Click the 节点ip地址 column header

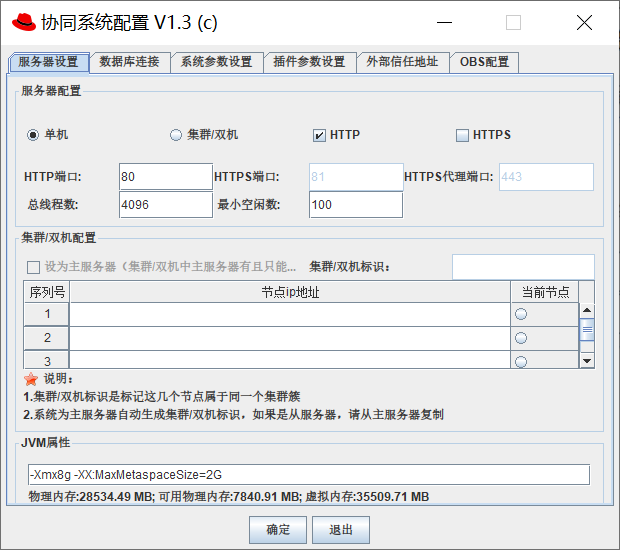click(x=290, y=292)
